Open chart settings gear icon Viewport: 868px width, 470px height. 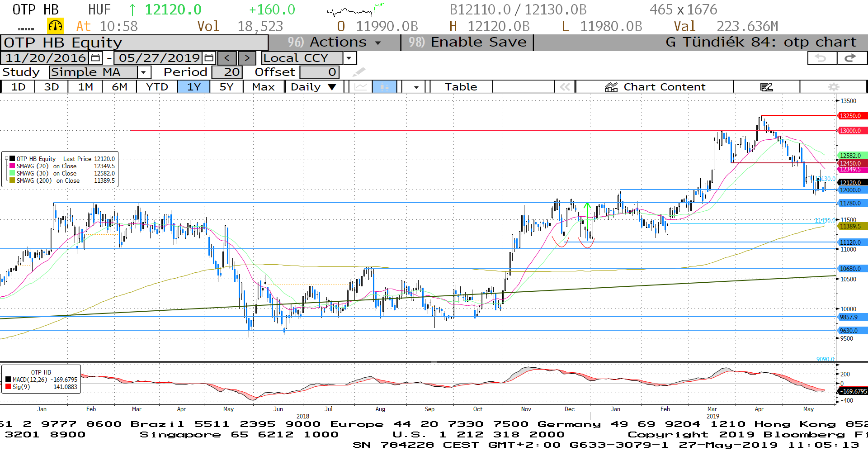(834, 87)
